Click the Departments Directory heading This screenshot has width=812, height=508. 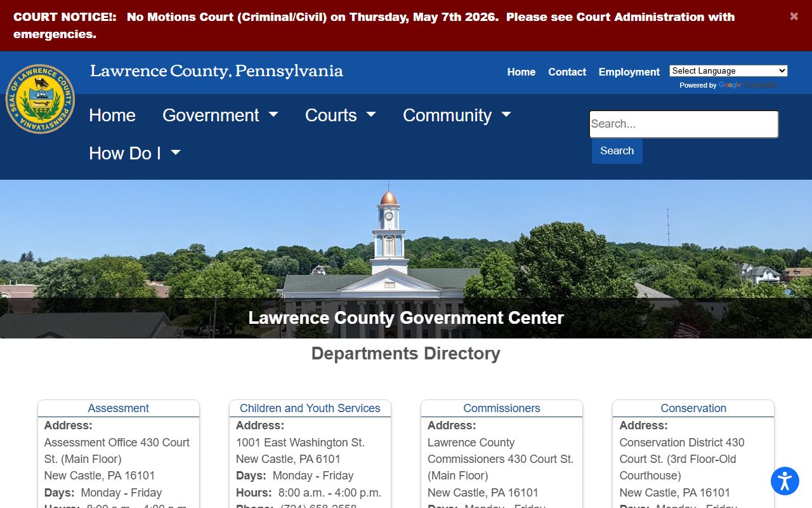(406, 354)
